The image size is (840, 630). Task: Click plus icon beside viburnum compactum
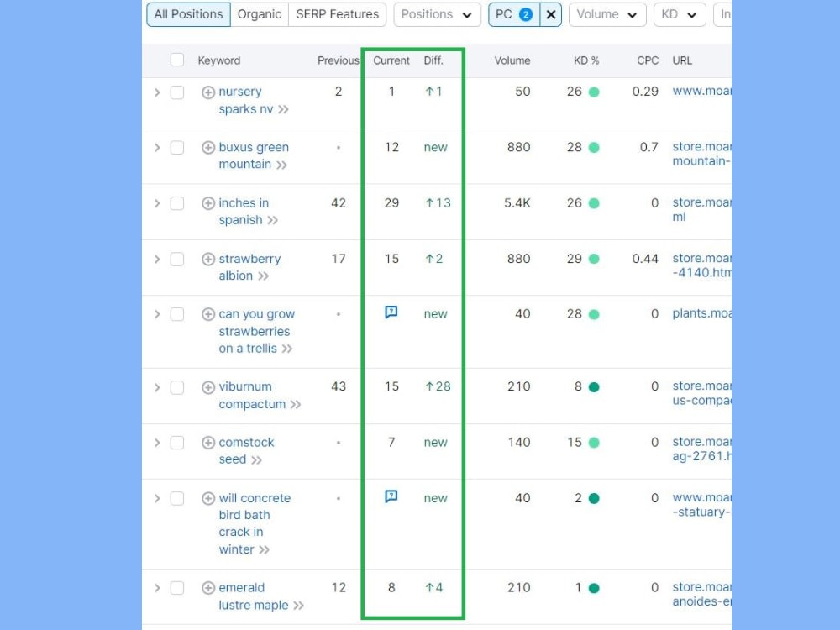pos(208,387)
